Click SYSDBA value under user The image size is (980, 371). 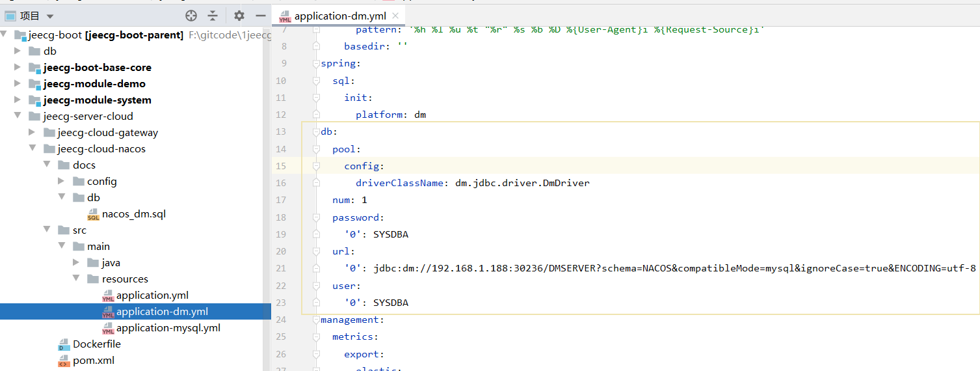(391, 303)
